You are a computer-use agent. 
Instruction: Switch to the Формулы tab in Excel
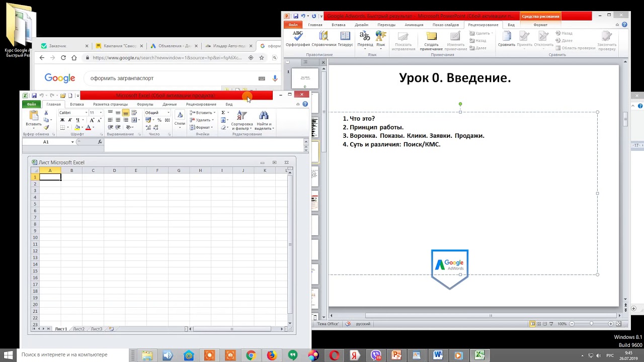(x=145, y=104)
